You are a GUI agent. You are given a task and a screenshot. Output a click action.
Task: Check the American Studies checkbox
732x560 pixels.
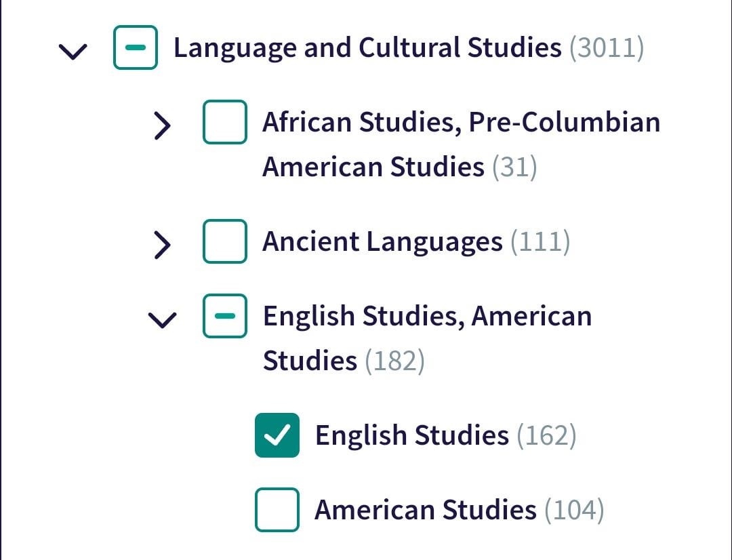pos(277,510)
